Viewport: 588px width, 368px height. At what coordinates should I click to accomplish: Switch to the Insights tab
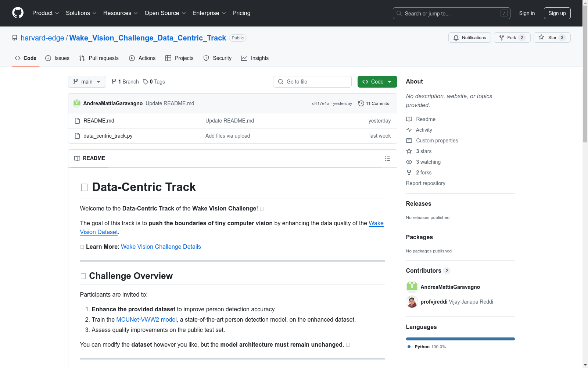255,58
